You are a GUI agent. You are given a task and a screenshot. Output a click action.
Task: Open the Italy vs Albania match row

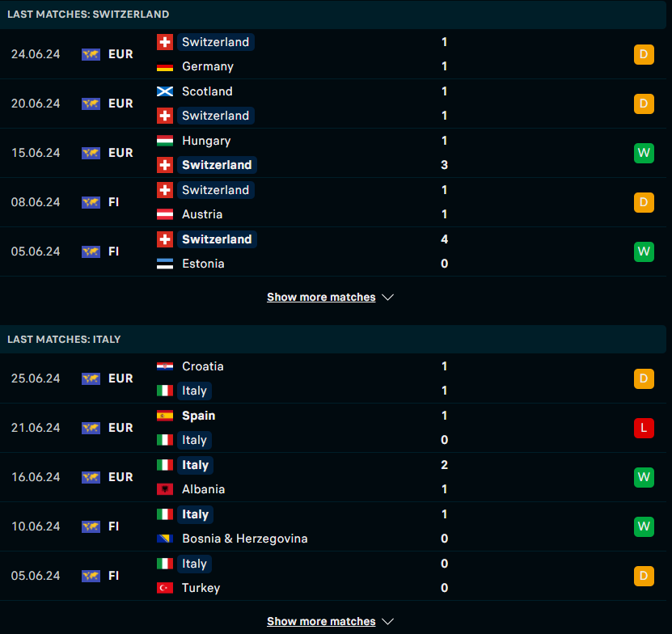(333, 477)
